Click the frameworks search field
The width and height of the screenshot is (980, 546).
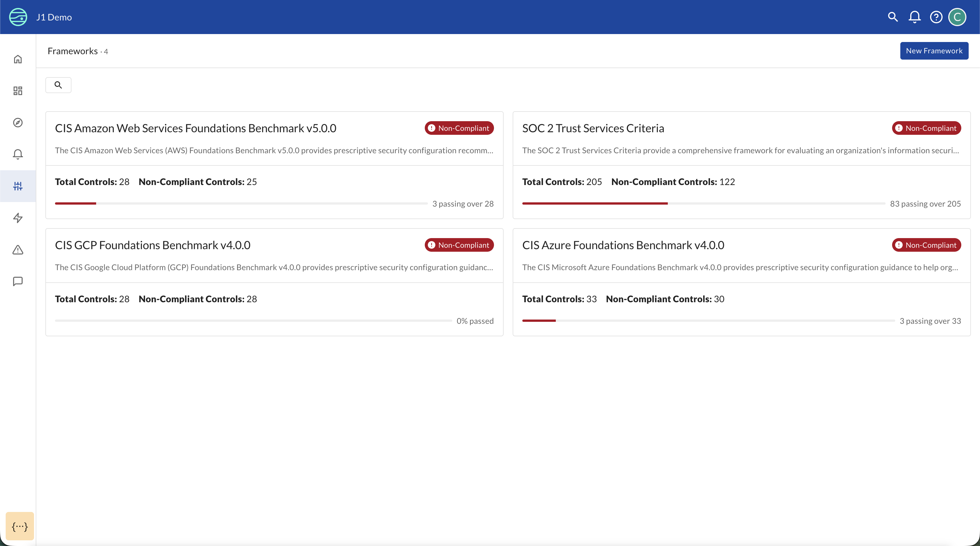[x=58, y=85]
